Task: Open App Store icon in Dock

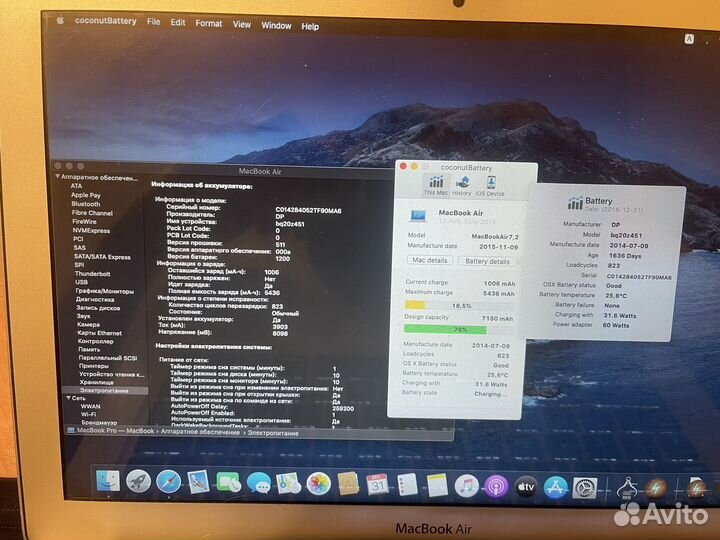Action: 556,488
